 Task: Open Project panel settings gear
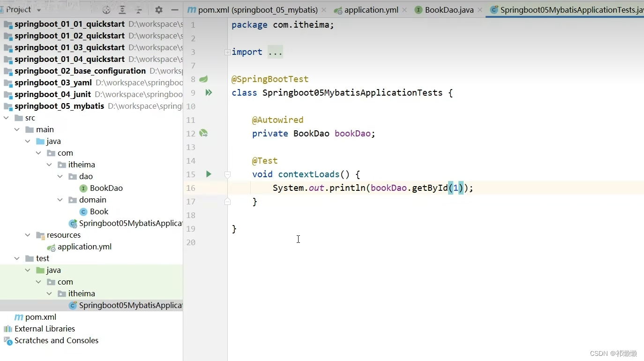pyautogui.click(x=159, y=9)
